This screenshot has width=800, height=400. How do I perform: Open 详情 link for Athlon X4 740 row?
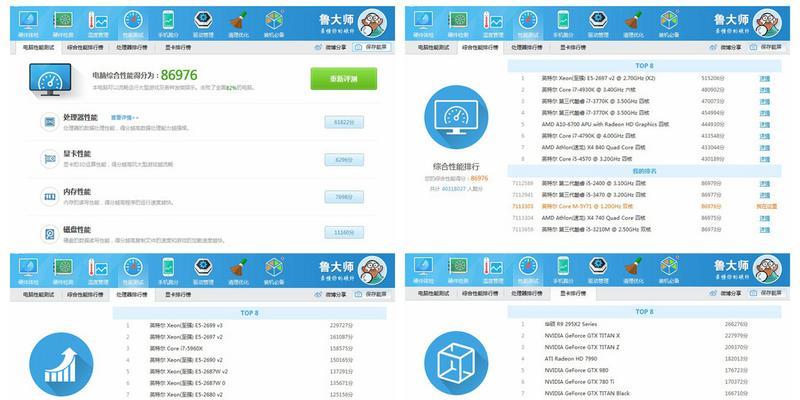point(764,218)
